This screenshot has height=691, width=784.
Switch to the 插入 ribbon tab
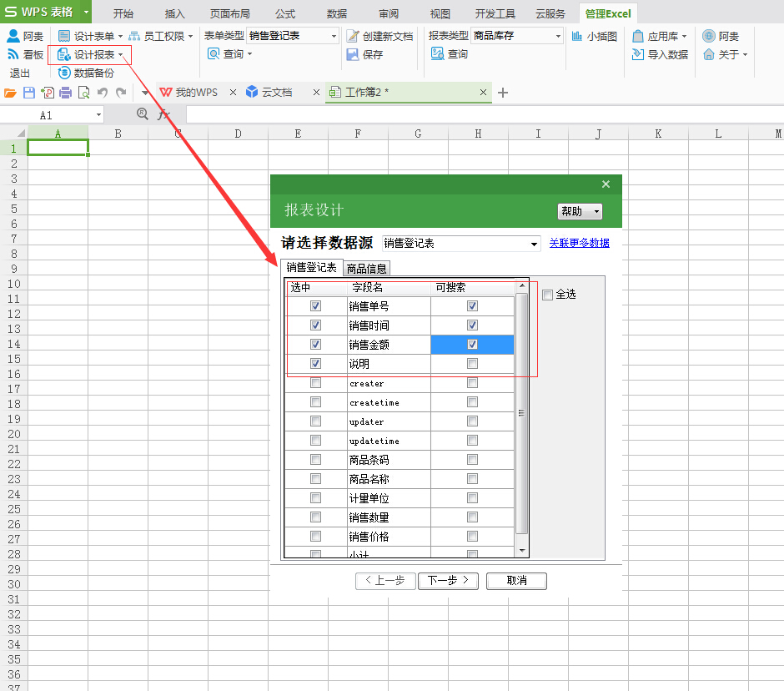(175, 13)
